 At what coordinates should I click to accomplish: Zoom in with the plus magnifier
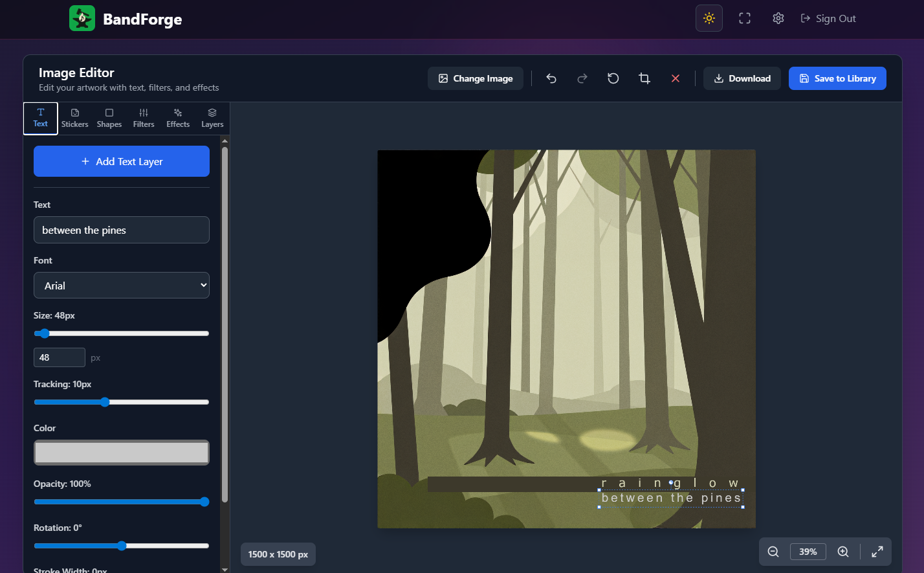[x=843, y=552]
